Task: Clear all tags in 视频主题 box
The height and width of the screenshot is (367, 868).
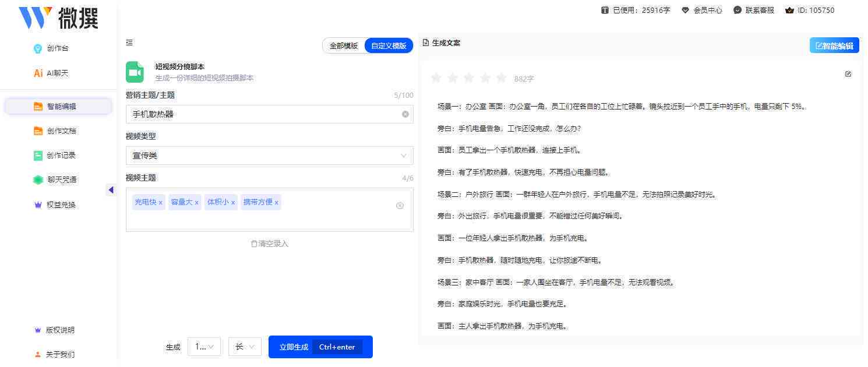Action: tap(400, 206)
